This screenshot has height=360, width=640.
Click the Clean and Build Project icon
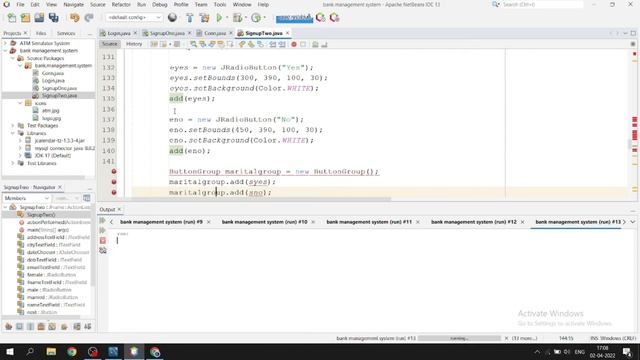tap(204, 18)
